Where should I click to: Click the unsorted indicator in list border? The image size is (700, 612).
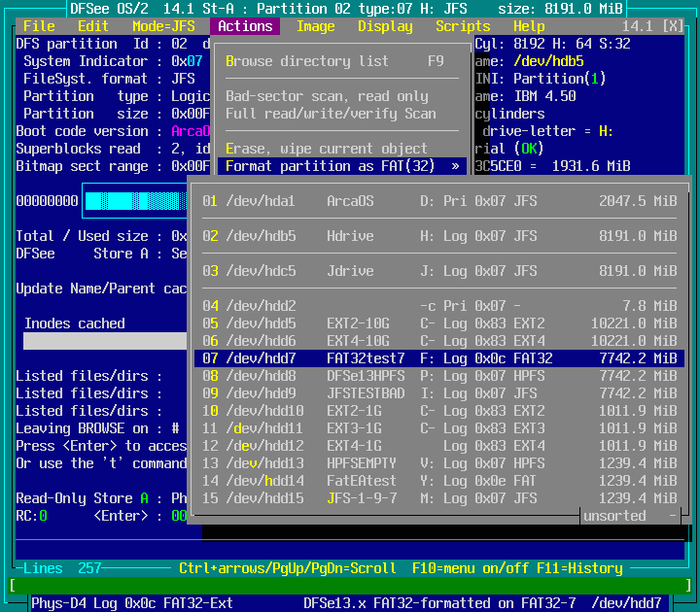click(614, 516)
